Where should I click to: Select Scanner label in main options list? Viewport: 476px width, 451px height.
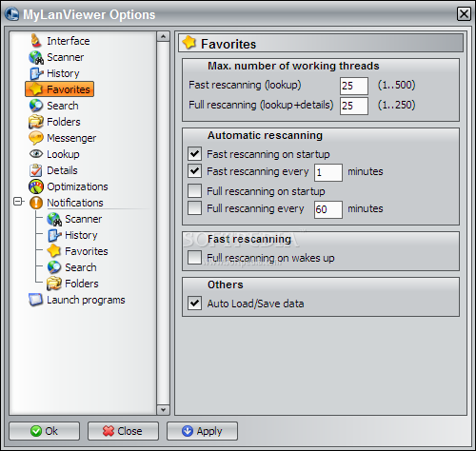tap(66, 57)
